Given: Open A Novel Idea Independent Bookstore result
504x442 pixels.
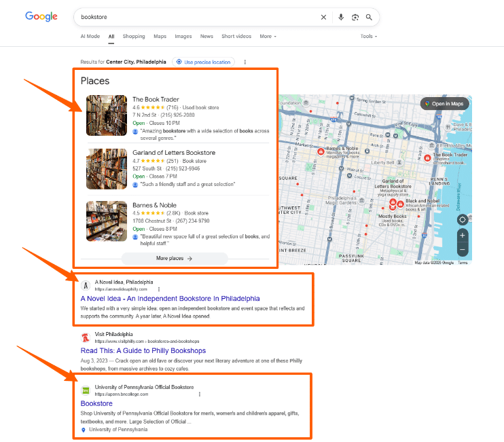Looking at the screenshot, I should click(170, 299).
